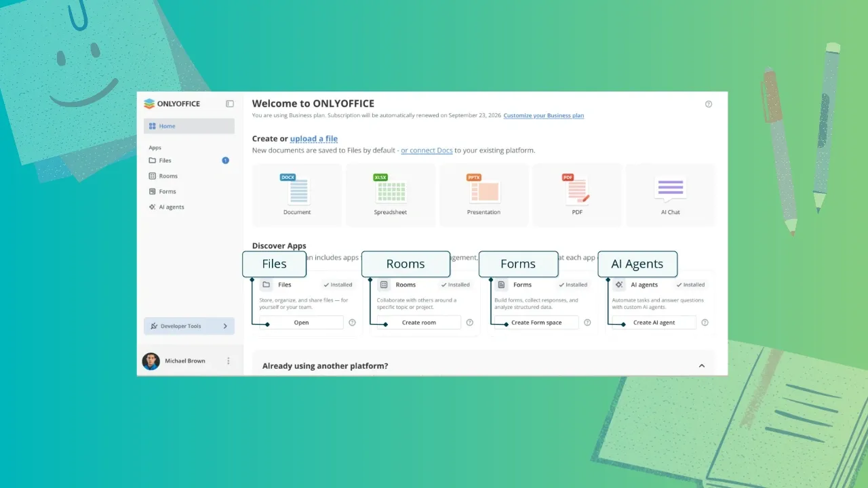The image size is (868, 488).
Task: Create a new XLSX Spreadsheet
Action: tap(391, 195)
